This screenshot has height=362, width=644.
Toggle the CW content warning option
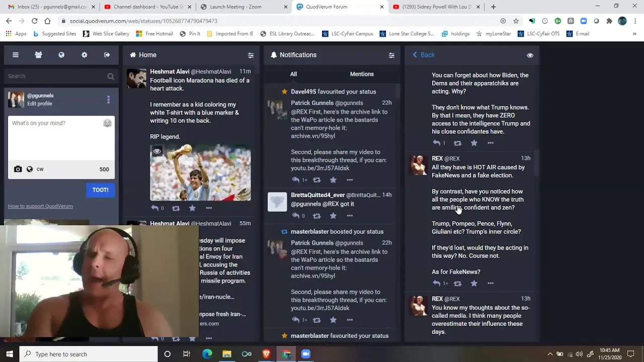pyautogui.click(x=40, y=169)
